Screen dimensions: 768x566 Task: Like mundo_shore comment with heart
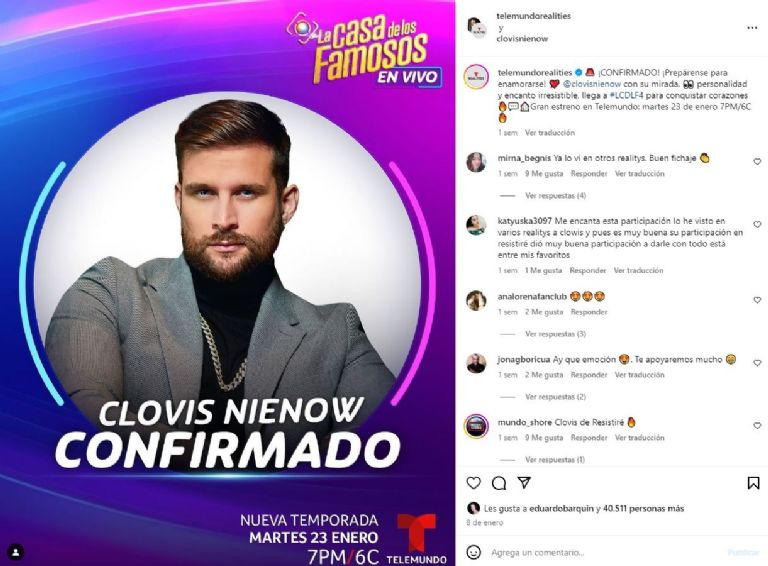(x=757, y=425)
